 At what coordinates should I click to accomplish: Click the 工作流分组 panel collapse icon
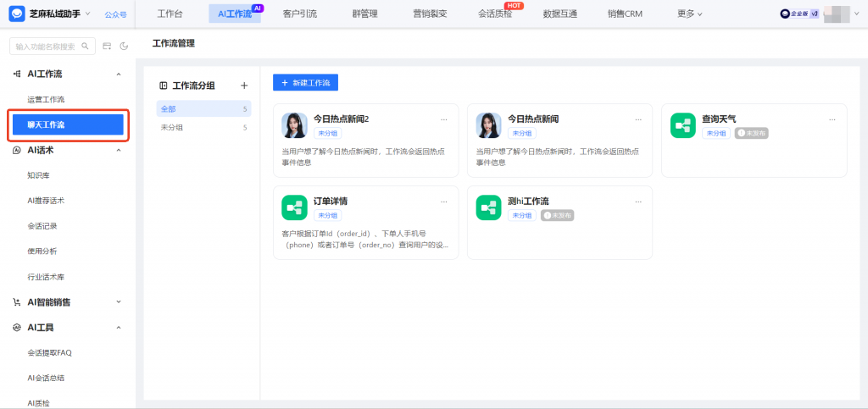[164, 86]
